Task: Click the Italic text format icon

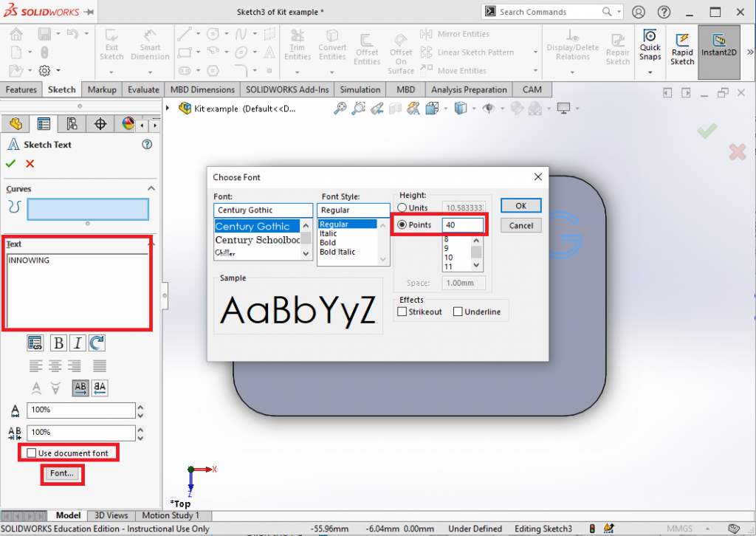Action: tap(78, 343)
